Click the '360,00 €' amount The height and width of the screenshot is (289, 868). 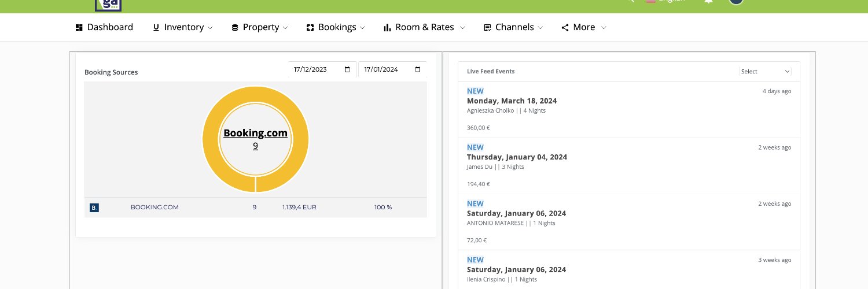[479, 128]
